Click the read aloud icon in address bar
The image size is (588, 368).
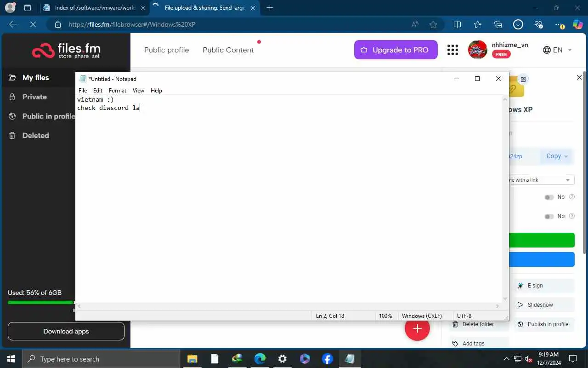click(415, 24)
